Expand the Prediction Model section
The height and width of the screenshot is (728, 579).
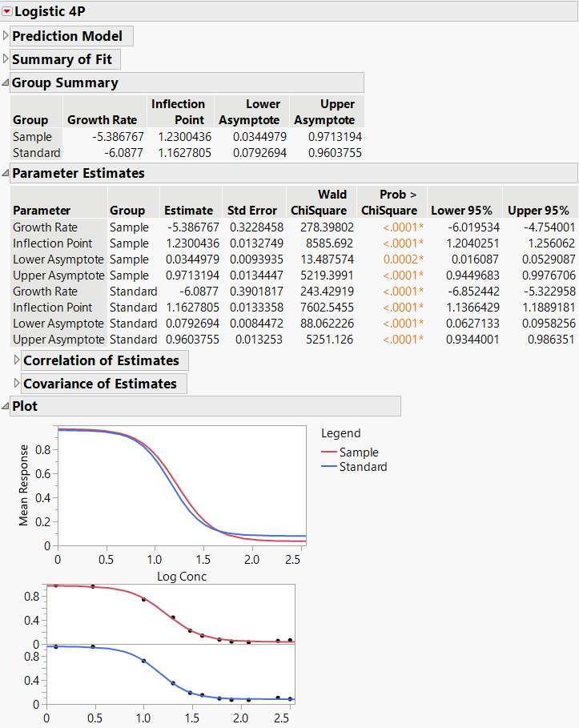[6, 36]
